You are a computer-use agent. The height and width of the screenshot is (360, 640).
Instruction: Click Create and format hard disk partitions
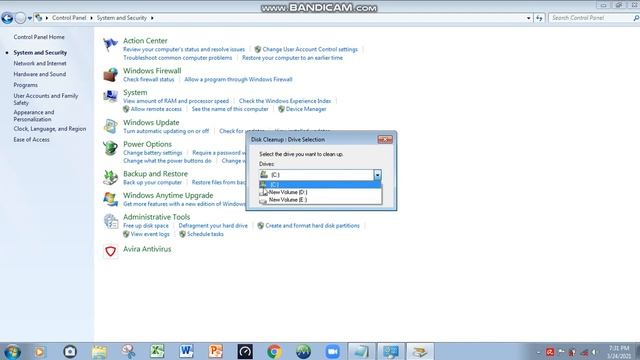(x=312, y=226)
